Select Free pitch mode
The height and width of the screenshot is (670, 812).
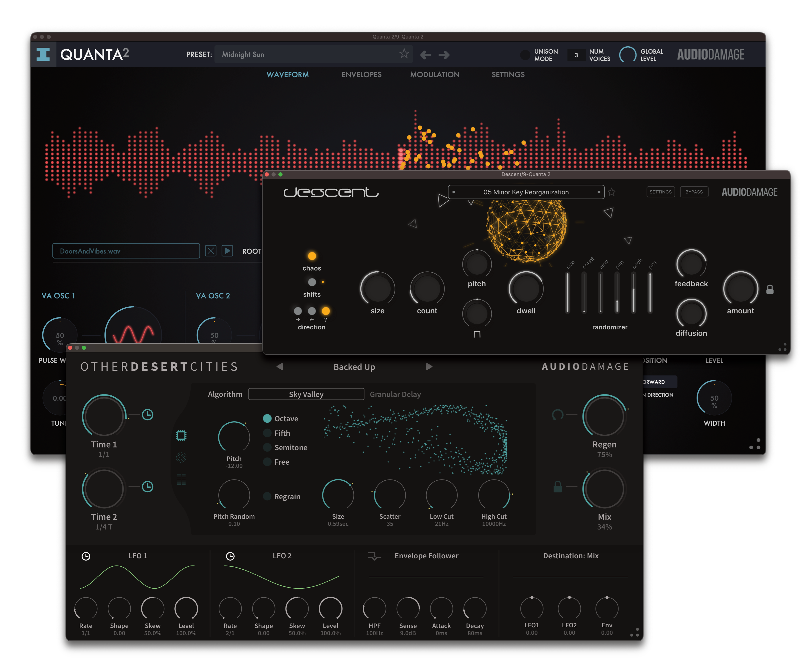click(267, 462)
